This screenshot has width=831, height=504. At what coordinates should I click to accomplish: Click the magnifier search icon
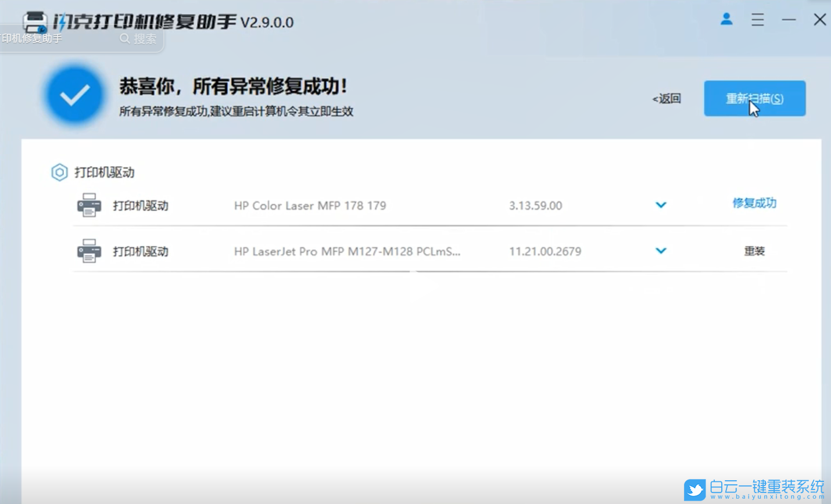(125, 38)
